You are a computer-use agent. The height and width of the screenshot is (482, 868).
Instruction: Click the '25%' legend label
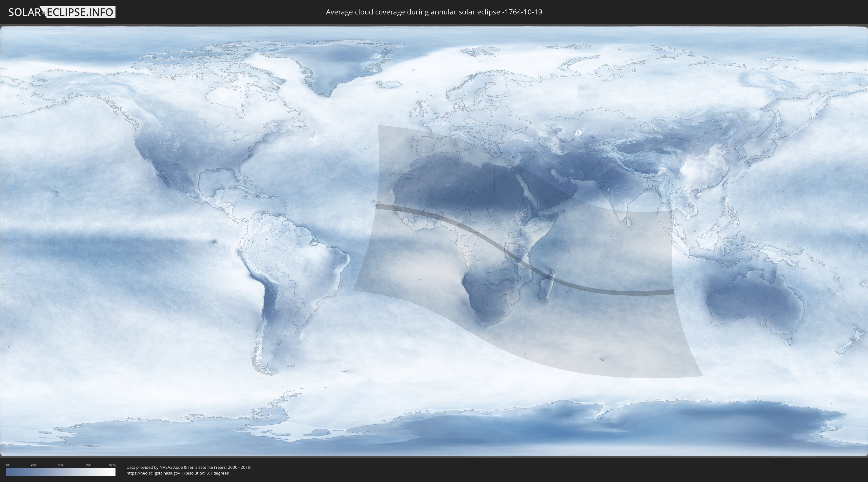[33, 465]
